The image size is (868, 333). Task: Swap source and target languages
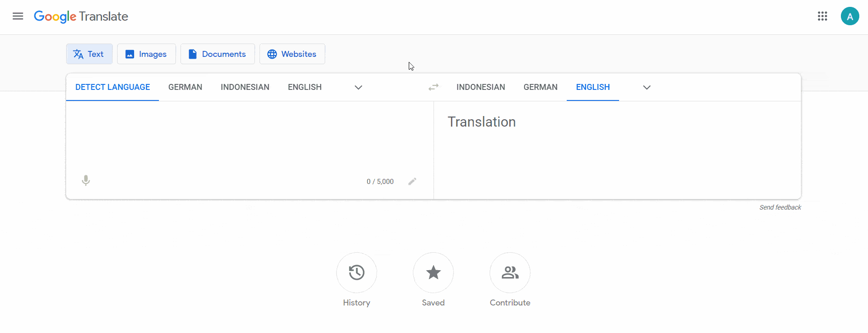pos(434,87)
